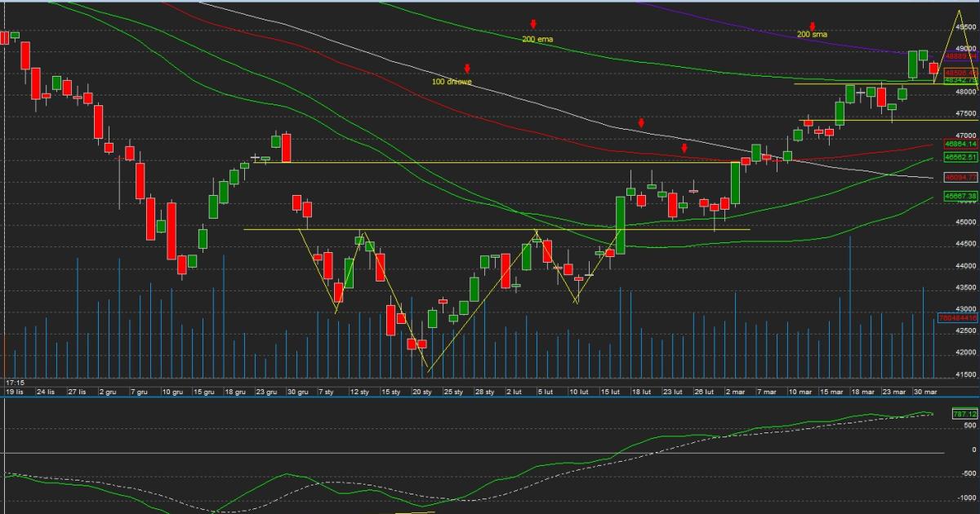Click the red arrow above the 200 ema label
This screenshot has height=514, width=980.
coord(533,25)
